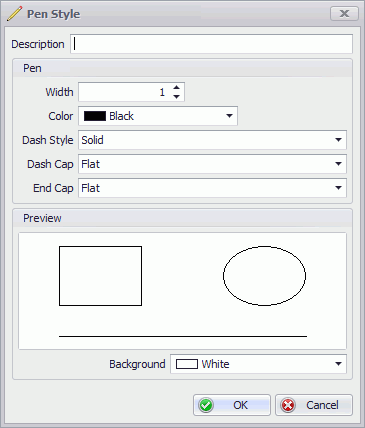Open the Background color dropdown
This screenshot has height=428, width=365.
click(338, 364)
